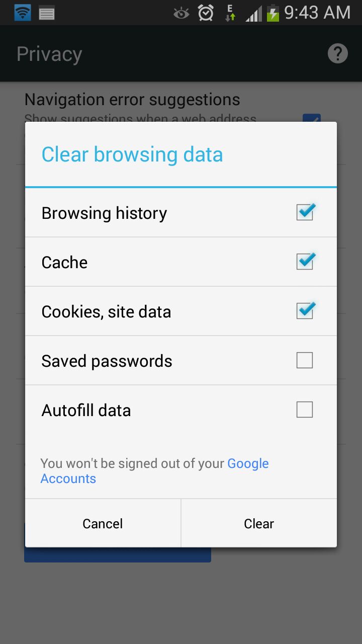Uncheck the Cookies, site data checkbox

305,311
